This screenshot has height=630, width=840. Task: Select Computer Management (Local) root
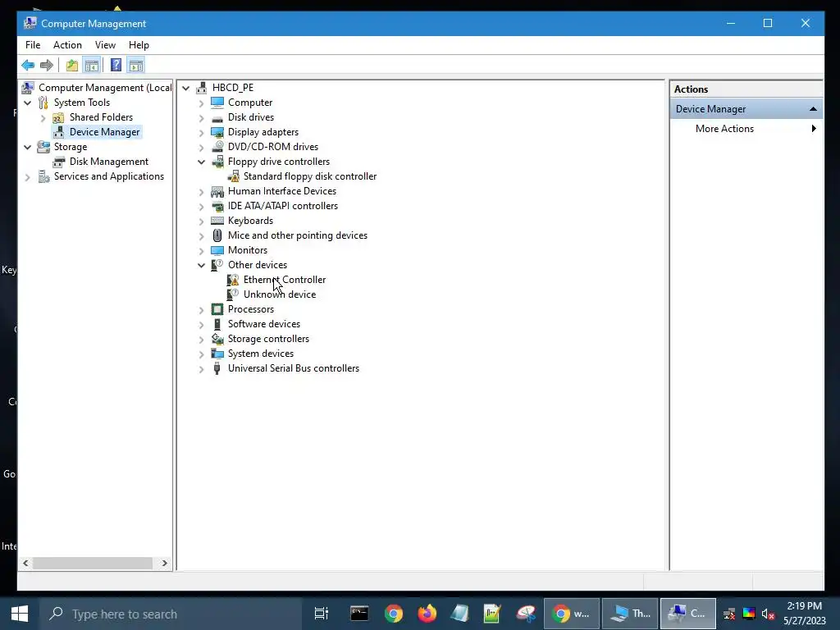pyautogui.click(x=105, y=88)
